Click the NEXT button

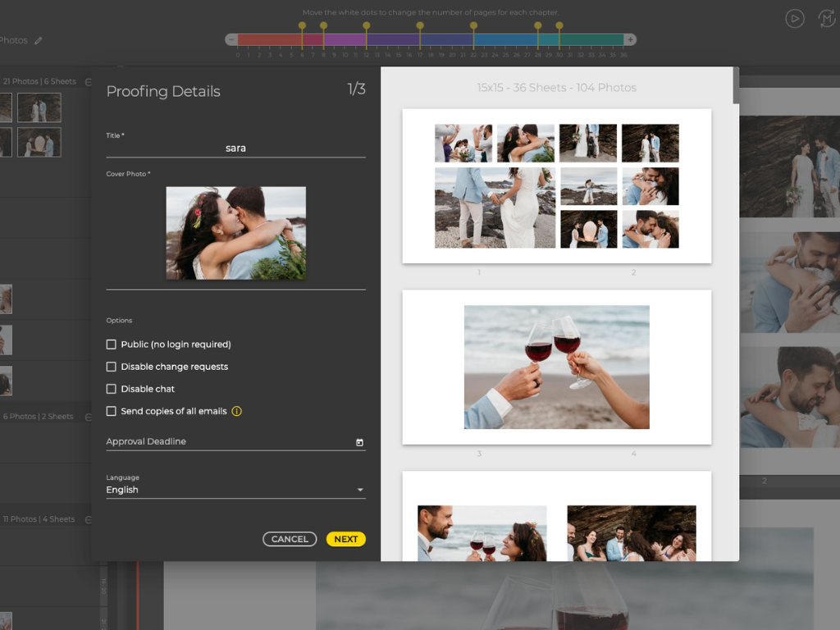click(346, 539)
